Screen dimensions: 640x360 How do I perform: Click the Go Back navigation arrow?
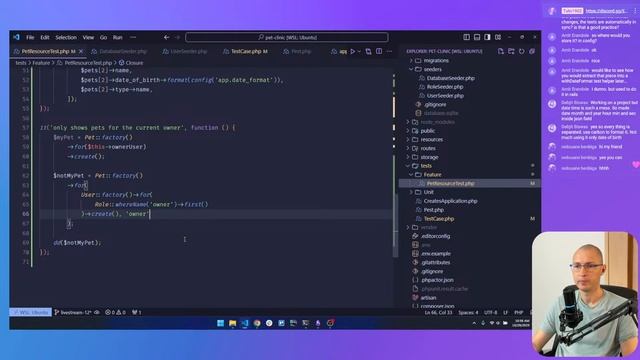pos(167,37)
